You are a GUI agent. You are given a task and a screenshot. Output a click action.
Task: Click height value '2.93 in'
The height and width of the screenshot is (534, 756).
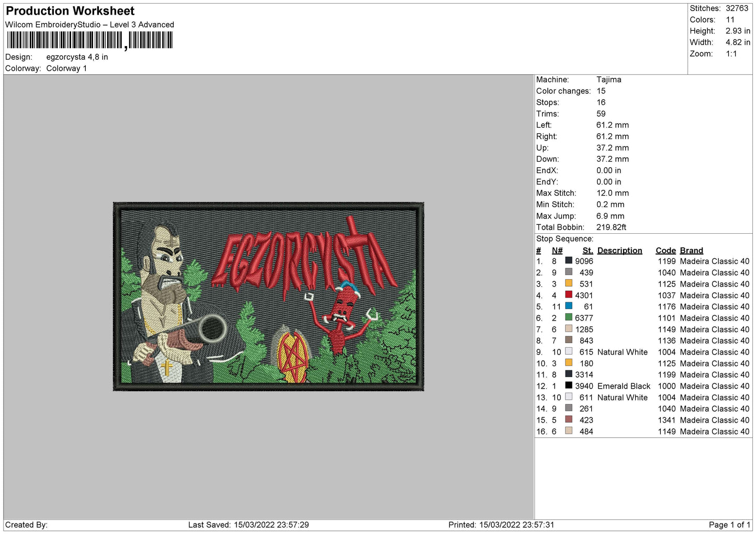pyautogui.click(x=738, y=31)
